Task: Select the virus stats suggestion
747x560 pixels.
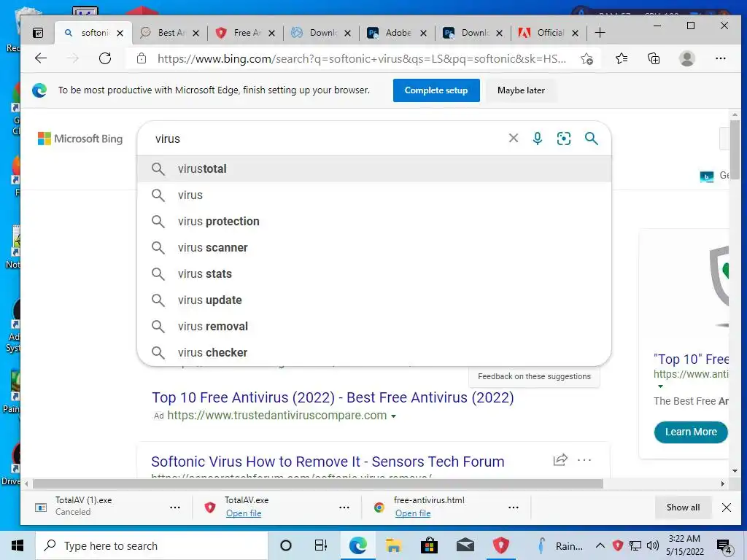Action: tap(374, 273)
